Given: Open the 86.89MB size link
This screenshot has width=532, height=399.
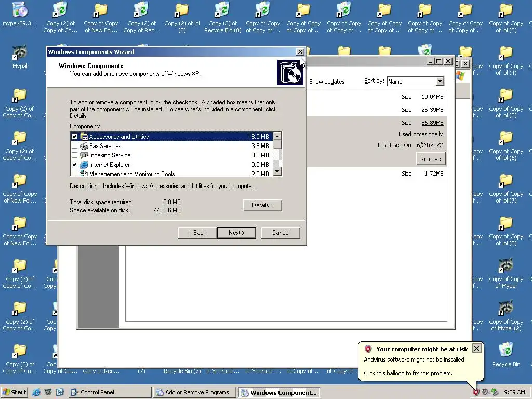Looking at the screenshot, I should click(432, 123).
